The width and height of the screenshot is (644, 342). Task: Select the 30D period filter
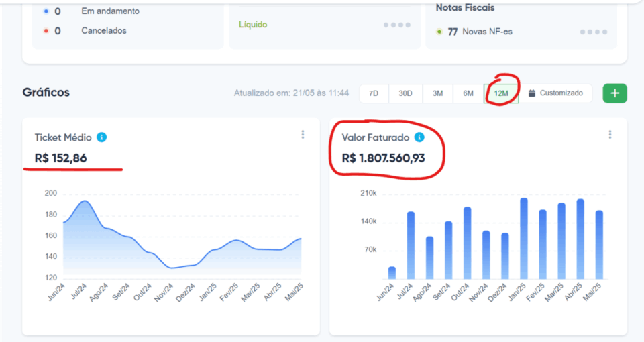click(405, 93)
